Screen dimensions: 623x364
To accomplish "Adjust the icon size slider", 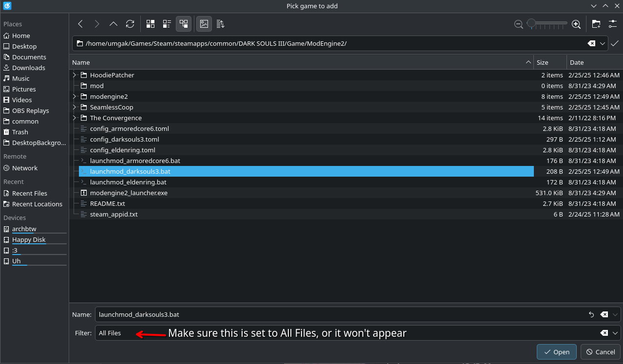I will [x=547, y=23].
